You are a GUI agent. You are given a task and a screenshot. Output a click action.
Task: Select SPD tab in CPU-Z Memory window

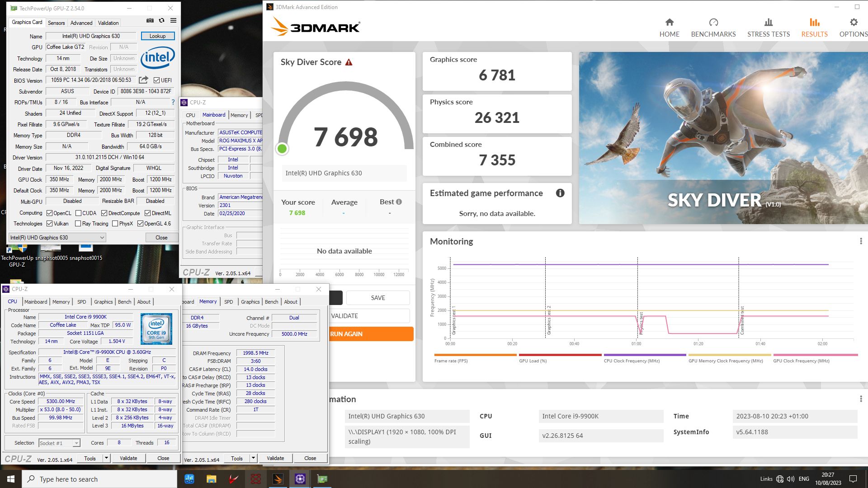229,302
